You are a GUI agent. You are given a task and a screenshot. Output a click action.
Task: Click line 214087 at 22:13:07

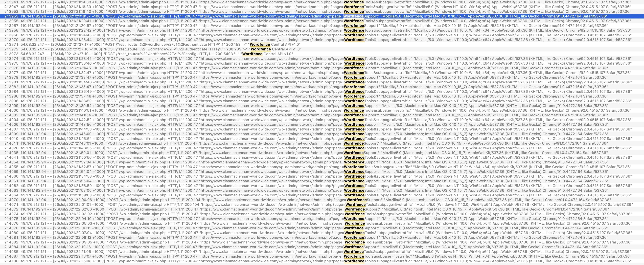(322, 256)
